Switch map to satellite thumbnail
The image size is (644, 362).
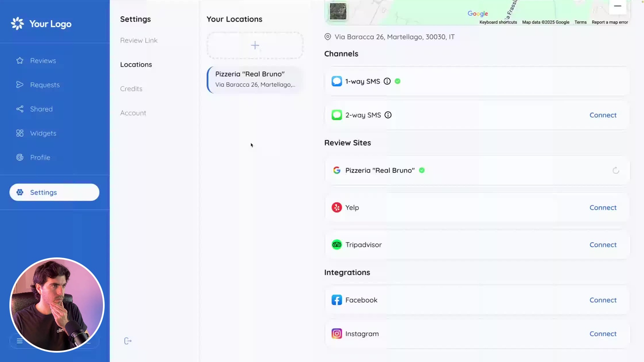338,11
